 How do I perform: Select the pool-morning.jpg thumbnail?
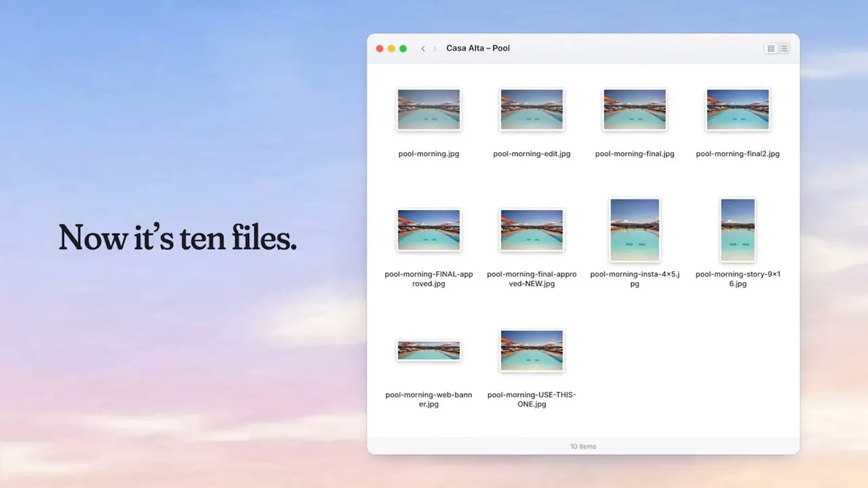[x=429, y=110]
